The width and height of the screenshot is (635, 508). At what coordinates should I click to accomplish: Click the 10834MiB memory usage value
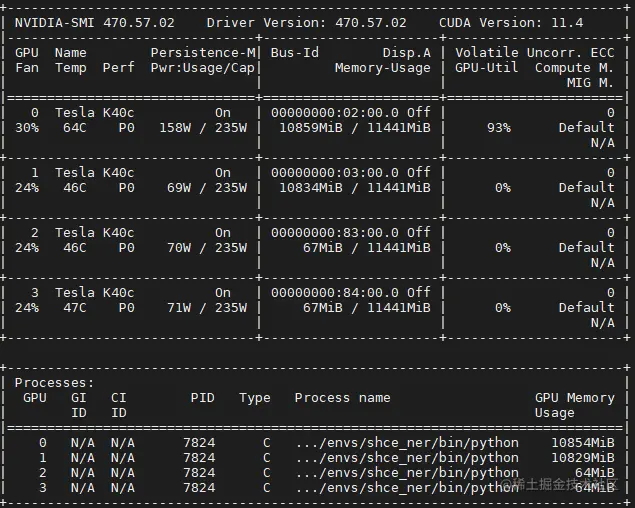point(311,188)
